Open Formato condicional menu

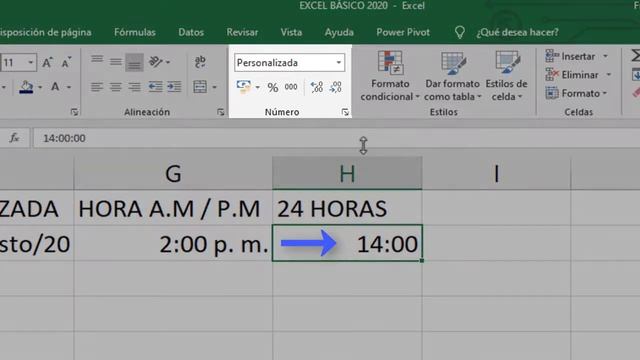click(390, 76)
